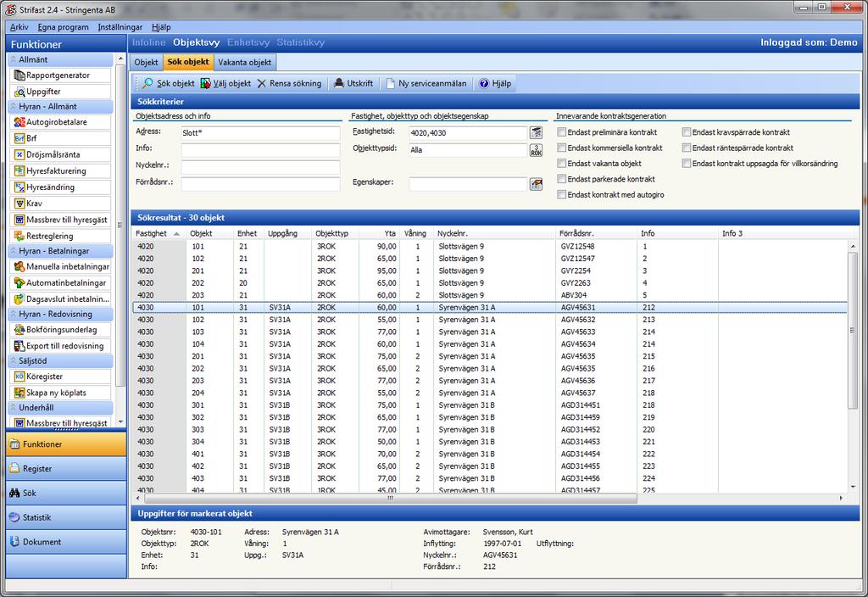
Task: Check Endast kommersiella kontrakt
Action: [x=562, y=148]
